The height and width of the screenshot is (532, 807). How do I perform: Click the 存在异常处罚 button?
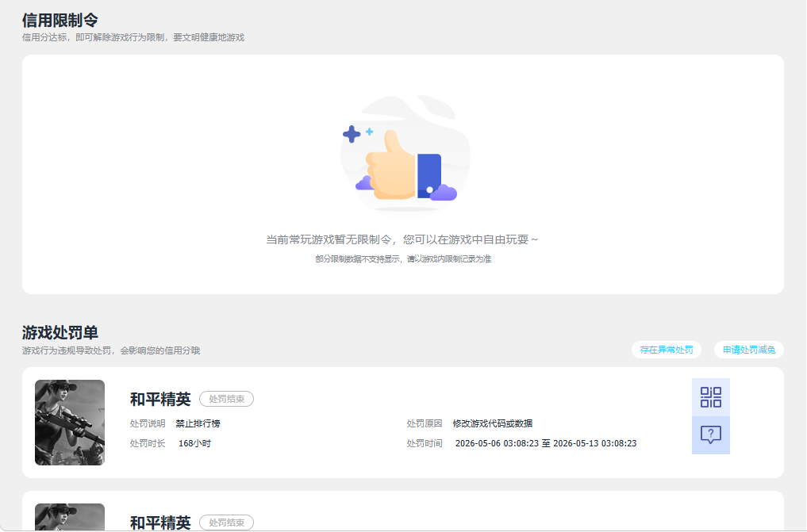(x=667, y=350)
